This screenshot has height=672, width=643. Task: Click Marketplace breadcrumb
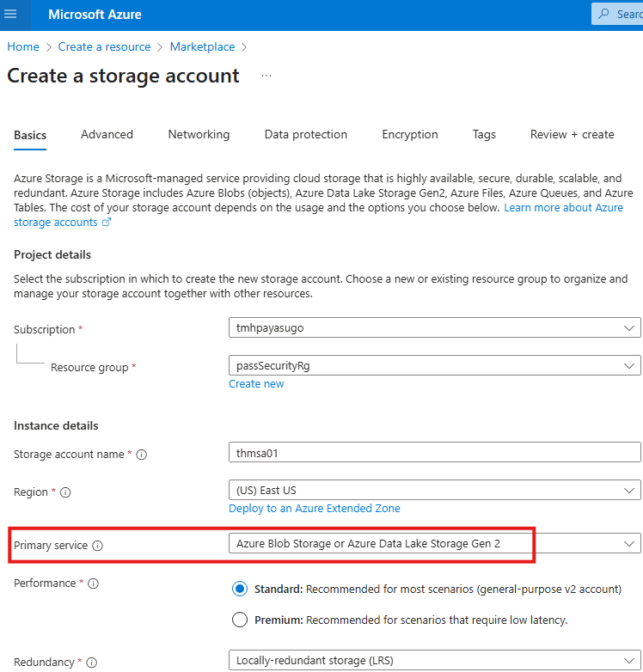(x=202, y=46)
